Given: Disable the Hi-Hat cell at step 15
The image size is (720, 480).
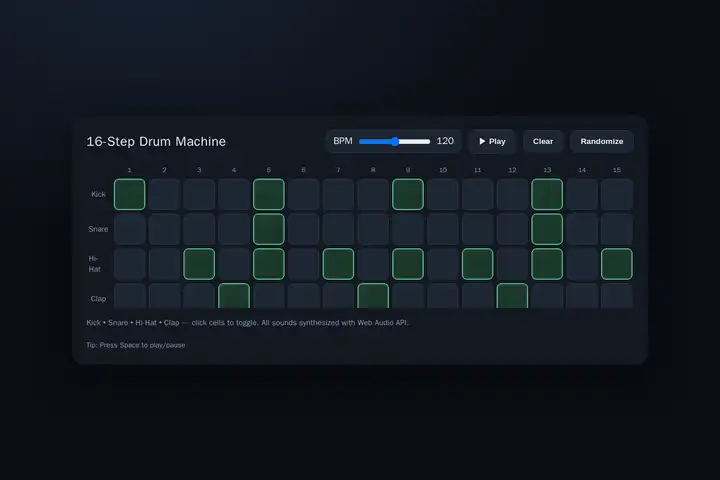Looking at the screenshot, I should point(617,264).
